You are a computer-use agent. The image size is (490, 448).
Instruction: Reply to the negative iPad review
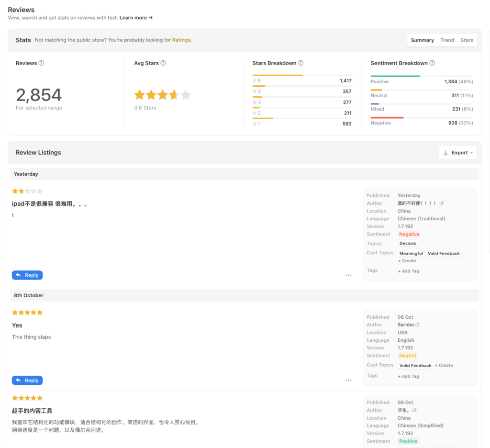(27, 275)
